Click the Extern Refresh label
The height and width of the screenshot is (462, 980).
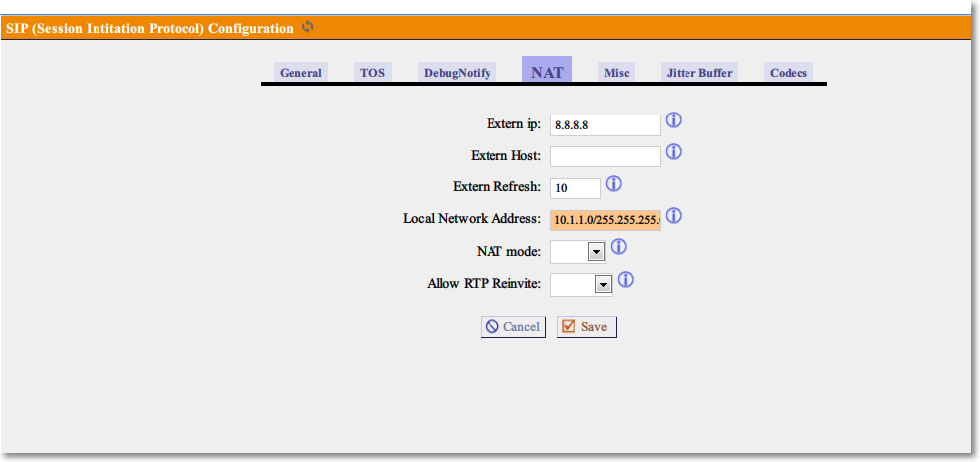pyautogui.click(x=496, y=187)
